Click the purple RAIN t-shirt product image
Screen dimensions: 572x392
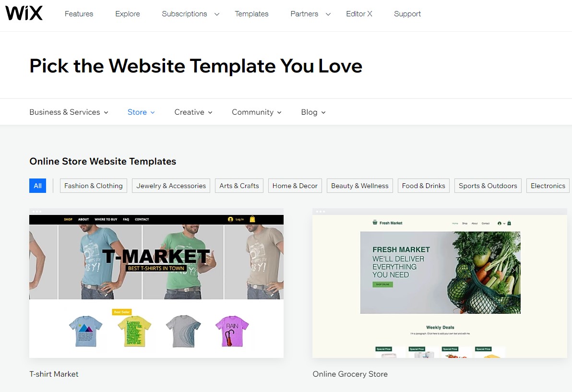232,331
